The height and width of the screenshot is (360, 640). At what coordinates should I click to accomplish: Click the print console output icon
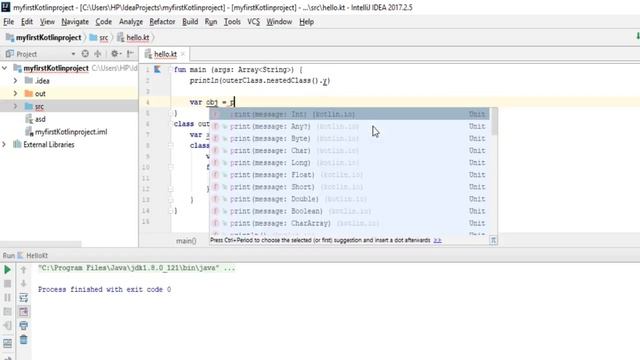pos(23,326)
